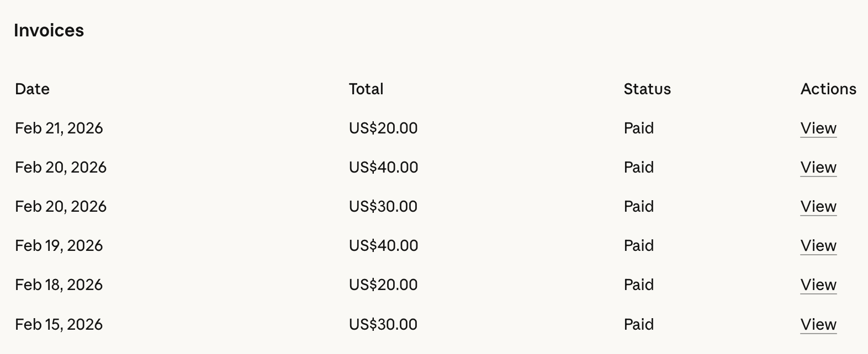Click the Total column header
The width and height of the screenshot is (868, 354).
(x=366, y=89)
